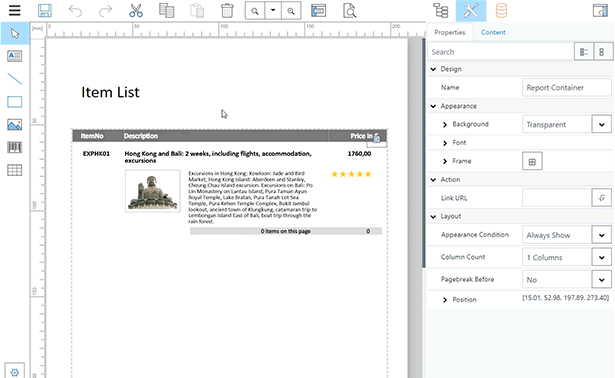
Task: Cut selection with the scissors icon
Action: click(136, 11)
